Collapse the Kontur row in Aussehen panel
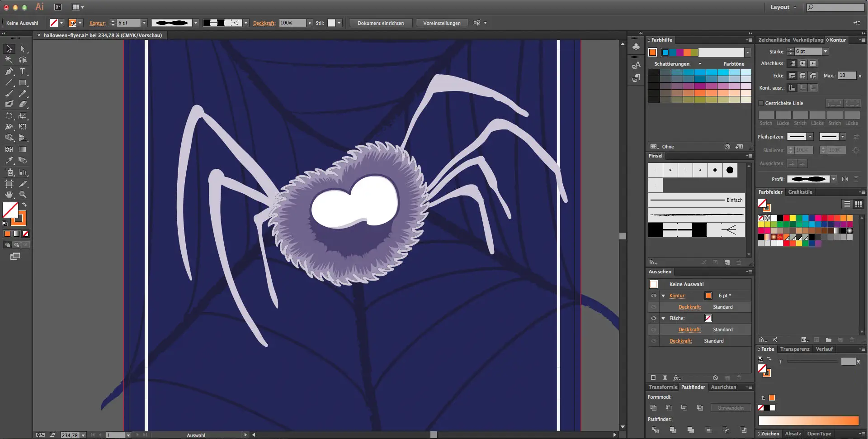The image size is (868, 439). 663,296
